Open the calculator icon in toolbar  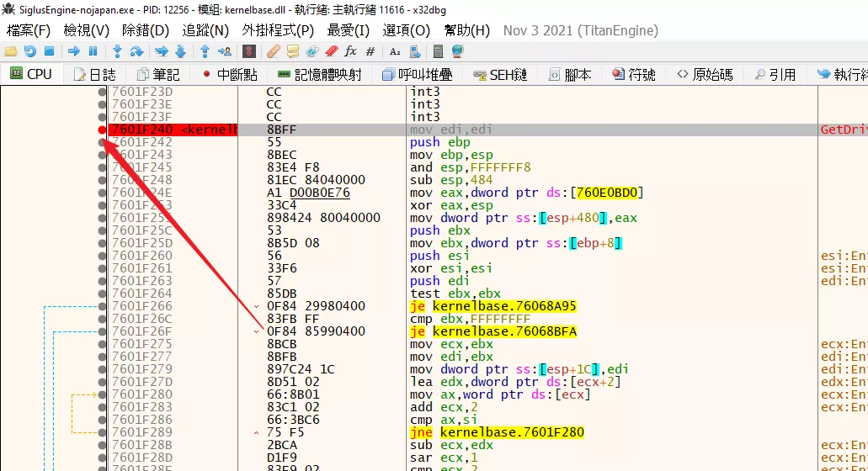pos(438,52)
